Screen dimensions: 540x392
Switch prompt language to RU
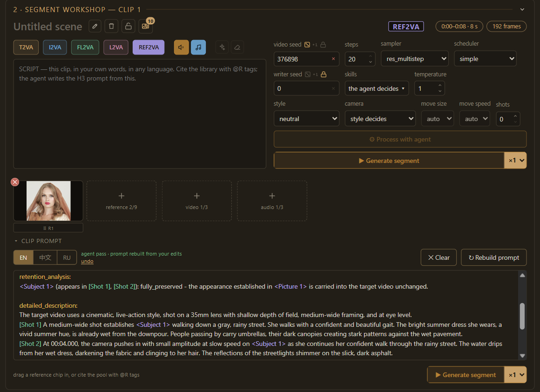67,257
